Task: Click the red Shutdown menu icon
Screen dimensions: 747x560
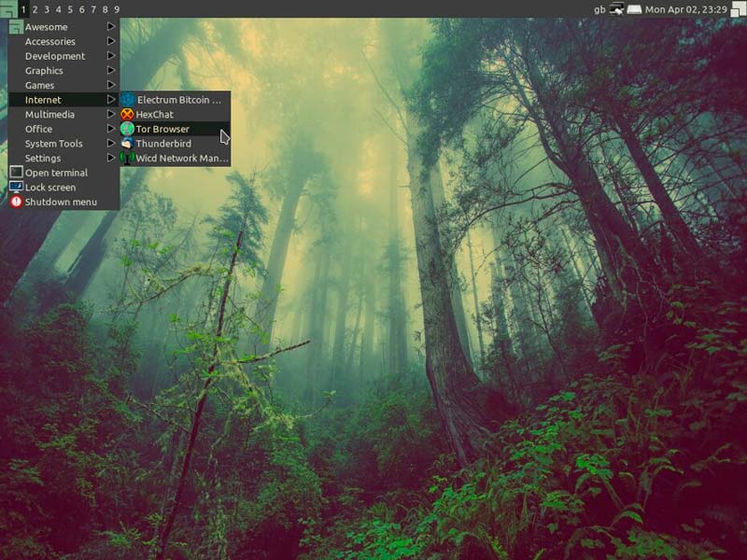Action: point(16,202)
